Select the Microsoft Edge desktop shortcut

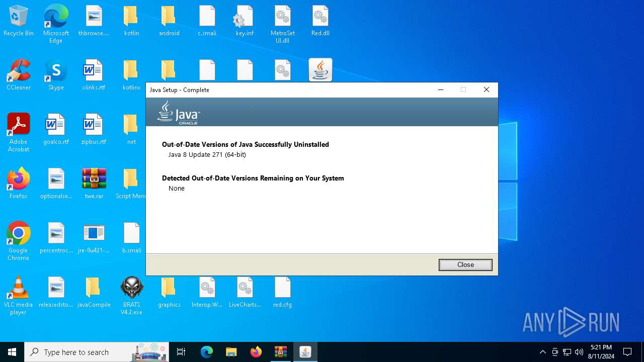[56, 24]
